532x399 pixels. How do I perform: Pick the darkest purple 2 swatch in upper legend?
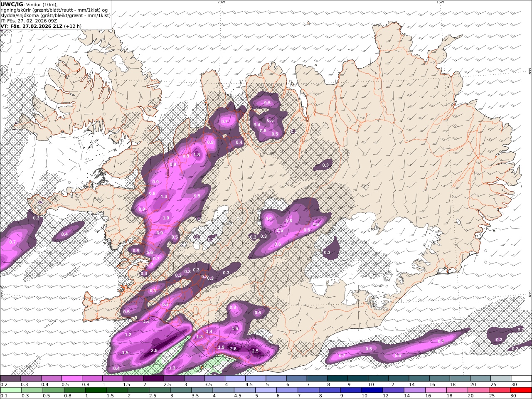point(153,379)
